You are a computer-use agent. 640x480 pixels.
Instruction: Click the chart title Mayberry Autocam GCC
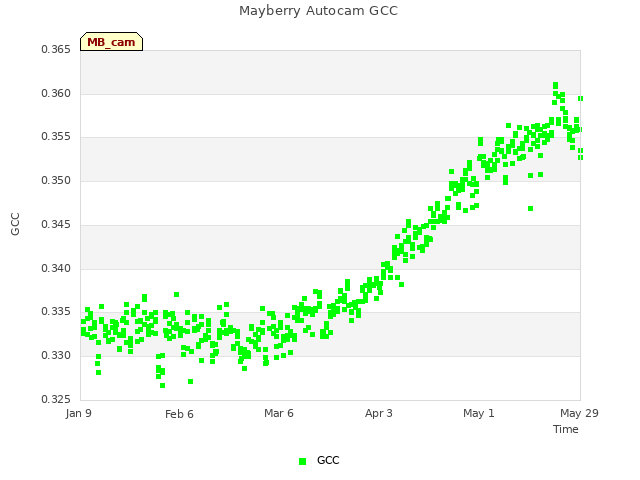point(318,11)
